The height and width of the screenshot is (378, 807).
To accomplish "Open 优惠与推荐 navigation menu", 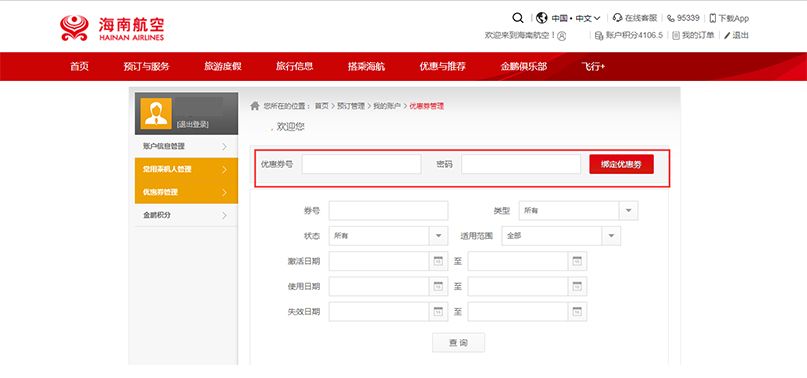I will (443, 66).
